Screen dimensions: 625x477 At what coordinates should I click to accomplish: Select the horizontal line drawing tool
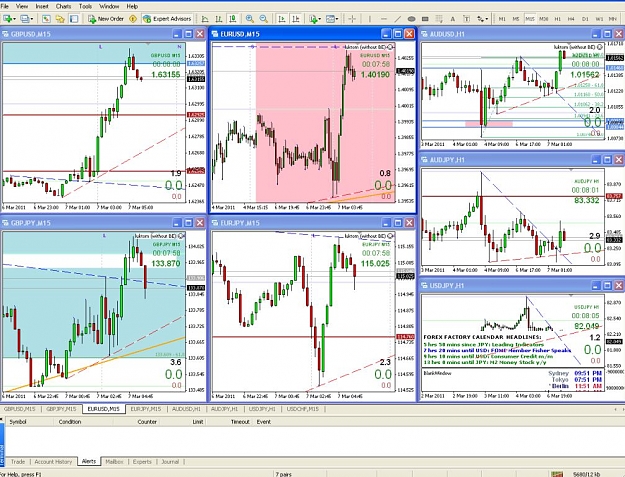tap(384, 19)
